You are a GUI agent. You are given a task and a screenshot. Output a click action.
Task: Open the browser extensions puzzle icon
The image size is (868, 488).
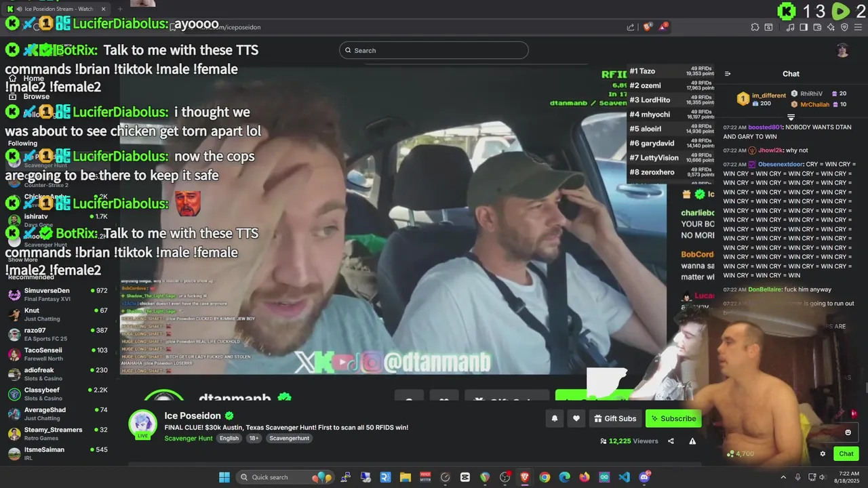coord(755,27)
